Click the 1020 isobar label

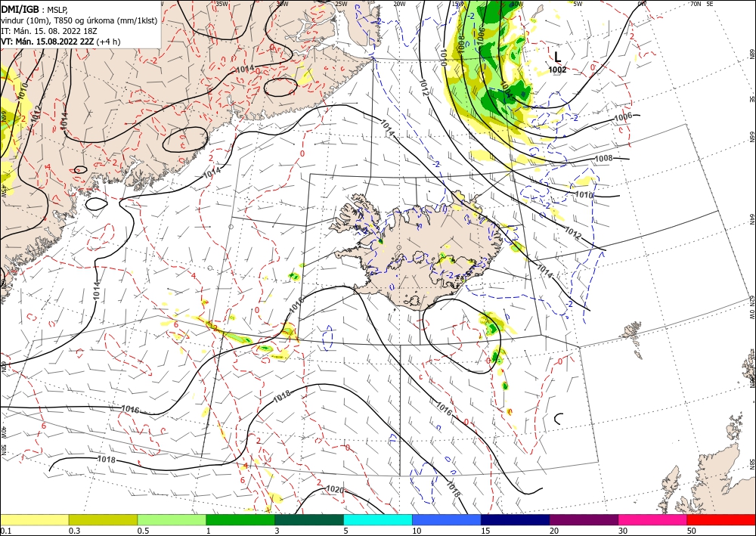point(335,490)
